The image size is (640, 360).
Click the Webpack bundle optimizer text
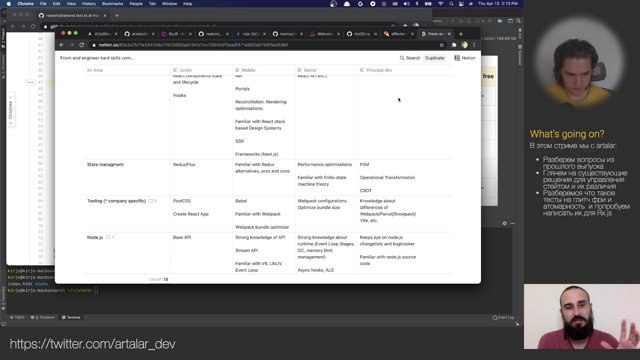[262, 227]
